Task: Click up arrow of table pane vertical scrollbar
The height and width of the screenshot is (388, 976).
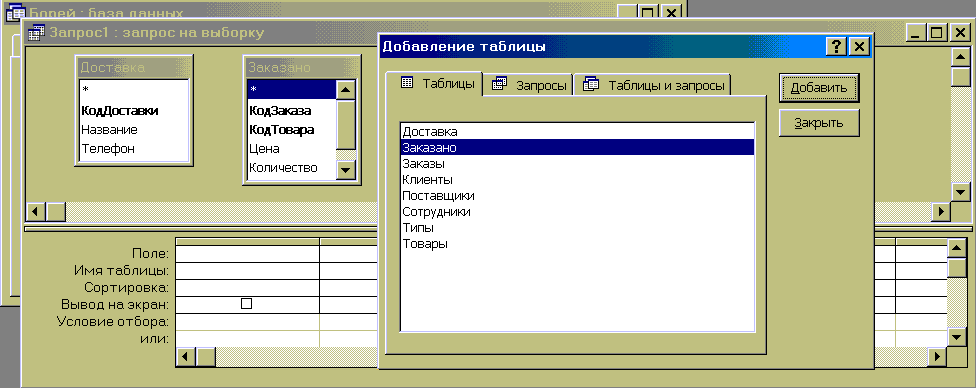Action: (960, 56)
